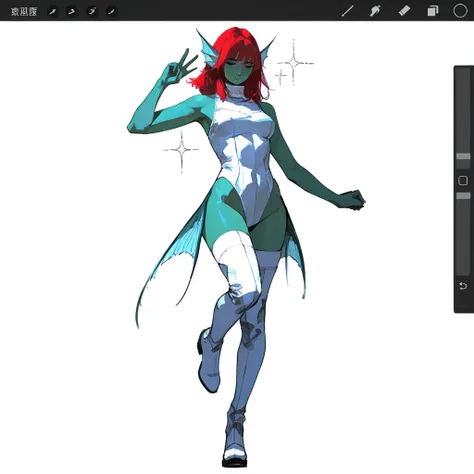Open the active color circle picker
The width and height of the screenshot is (474, 474).
click(x=460, y=11)
